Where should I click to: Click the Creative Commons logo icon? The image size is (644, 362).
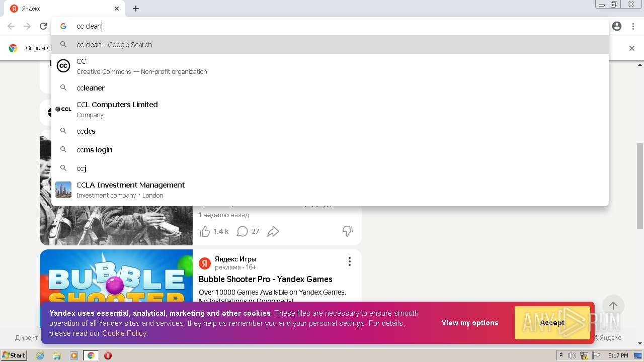coord(63,66)
